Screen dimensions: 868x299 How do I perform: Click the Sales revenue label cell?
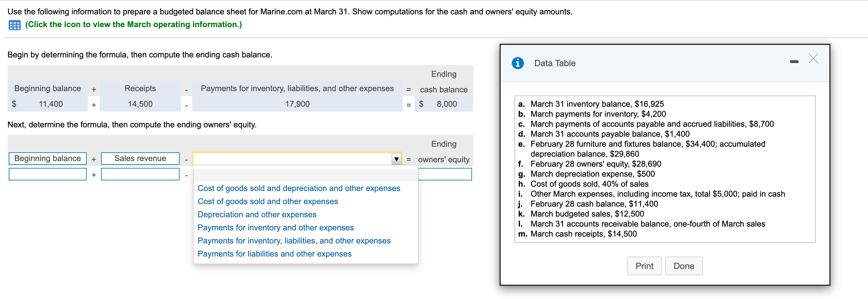[140, 158]
